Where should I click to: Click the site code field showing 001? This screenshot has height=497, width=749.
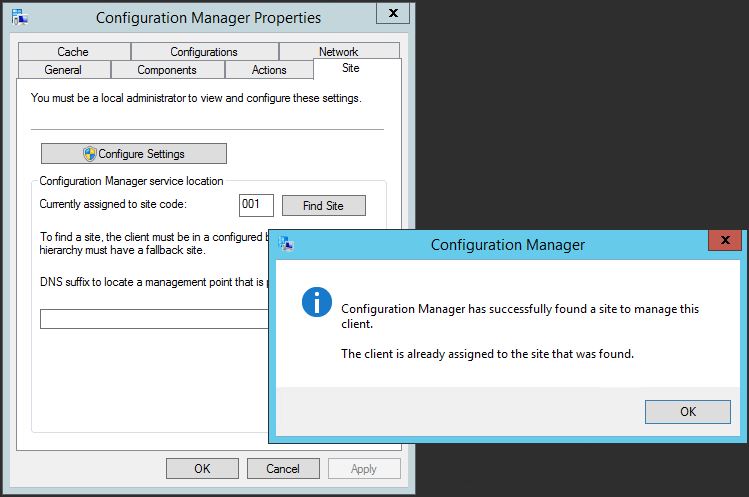coord(256,205)
